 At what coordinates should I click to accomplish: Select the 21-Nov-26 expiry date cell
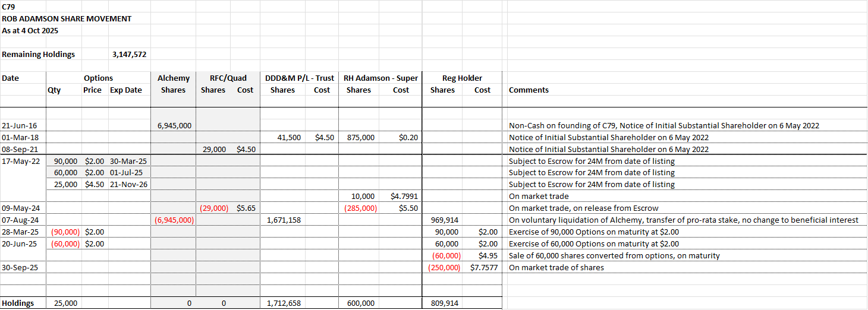tap(129, 185)
